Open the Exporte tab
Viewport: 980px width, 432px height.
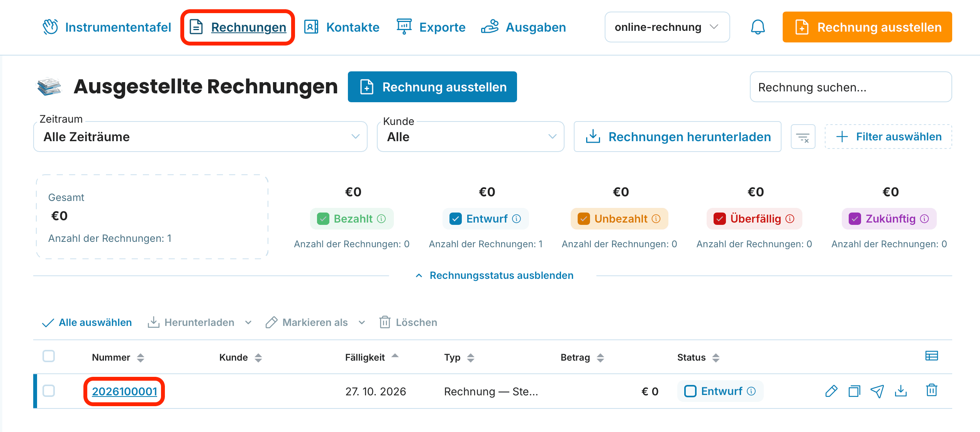[431, 27]
